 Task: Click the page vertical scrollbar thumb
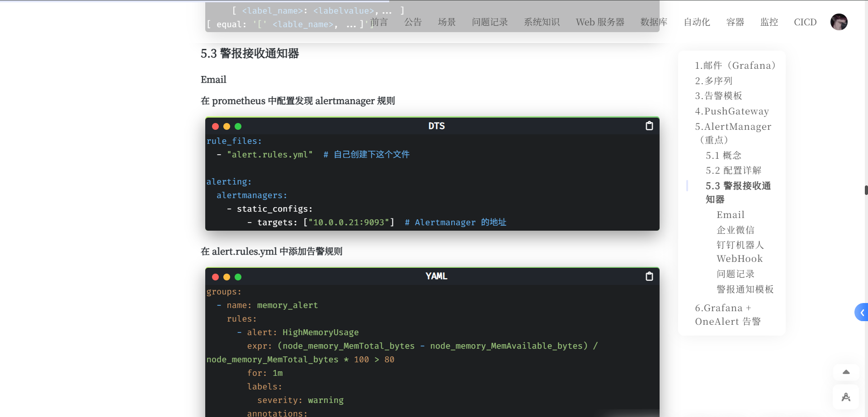(x=866, y=190)
